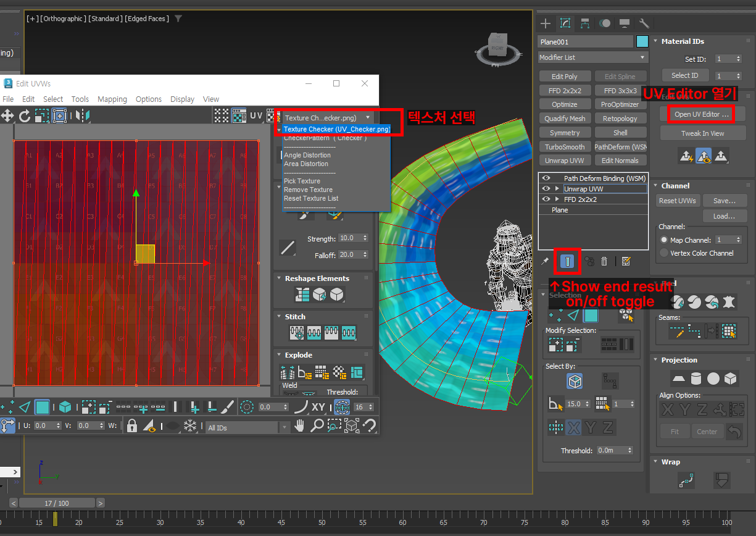Image resolution: width=756 pixels, height=536 pixels.
Task: Click the Reset UVWs button
Action: pos(678,201)
